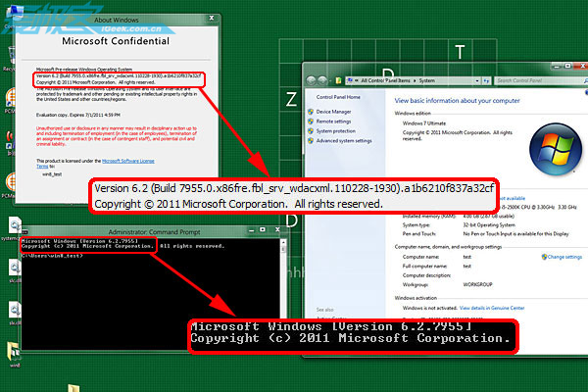588x392 pixels.
Task: Click 'Windows is not activated.' text
Action: (430, 308)
